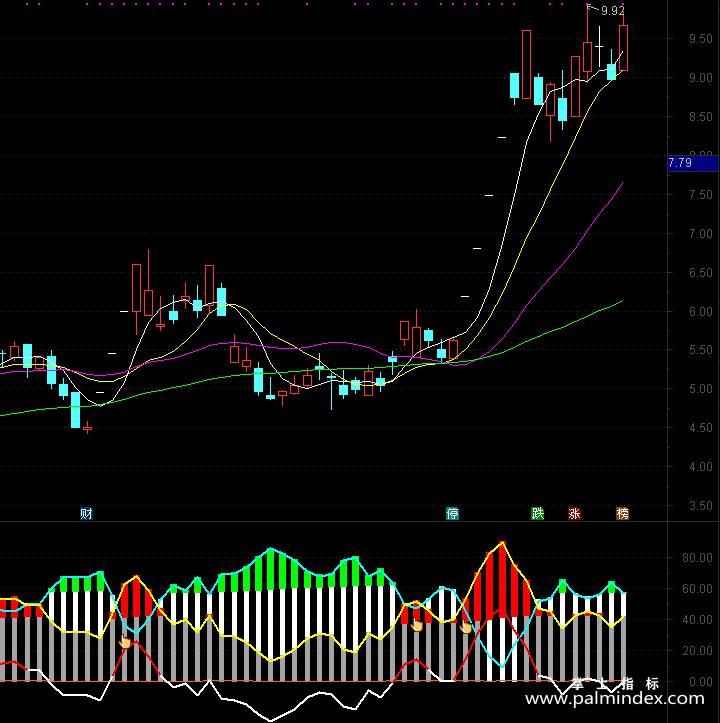Screen dimensions: 720x723
Task: Select the last red candlestick on the chart
Action: [x=623, y=47]
